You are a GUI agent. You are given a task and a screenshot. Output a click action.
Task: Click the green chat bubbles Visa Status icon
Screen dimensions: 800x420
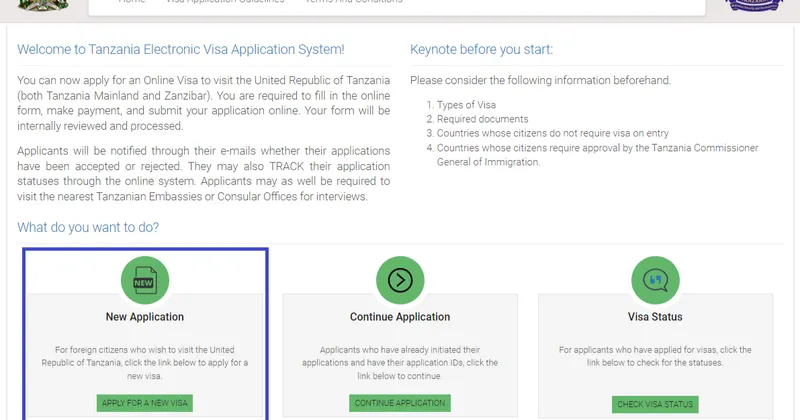coord(656,280)
